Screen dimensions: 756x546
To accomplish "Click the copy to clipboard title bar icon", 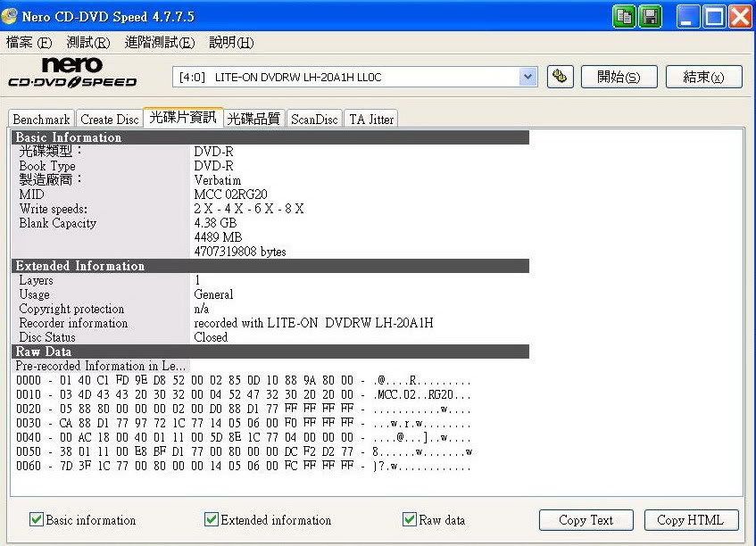I will (624, 17).
